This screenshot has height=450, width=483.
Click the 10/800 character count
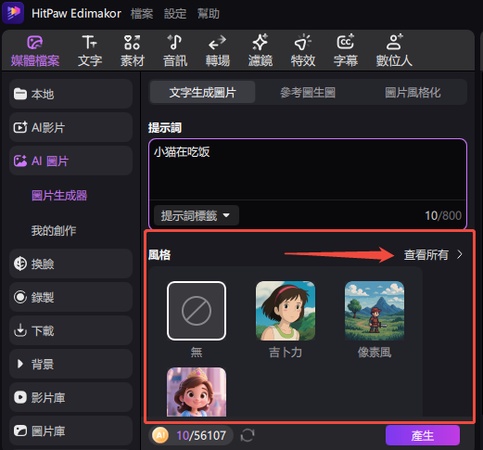pos(443,216)
